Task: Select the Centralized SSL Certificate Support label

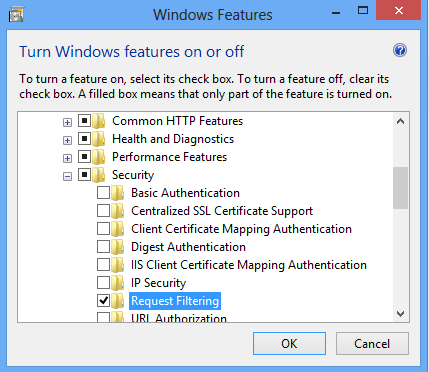Action: [x=222, y=211]
